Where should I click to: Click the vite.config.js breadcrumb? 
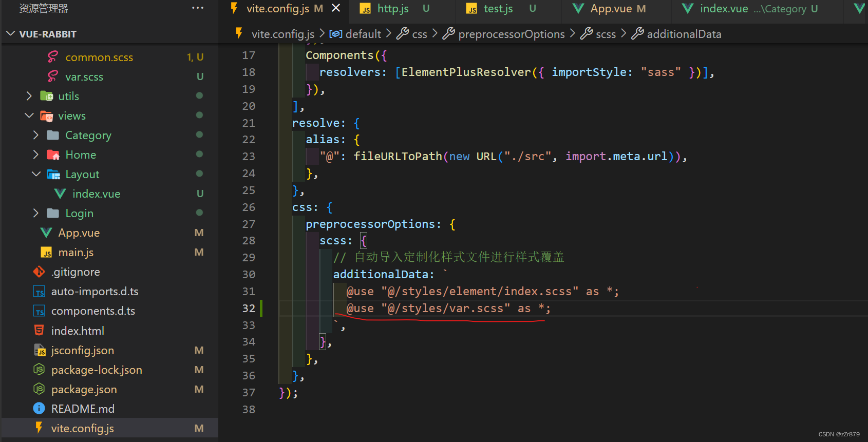click(282, 34)
